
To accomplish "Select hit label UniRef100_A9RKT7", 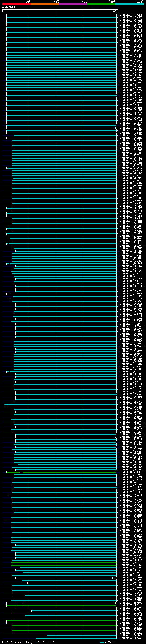I will 131,113.
